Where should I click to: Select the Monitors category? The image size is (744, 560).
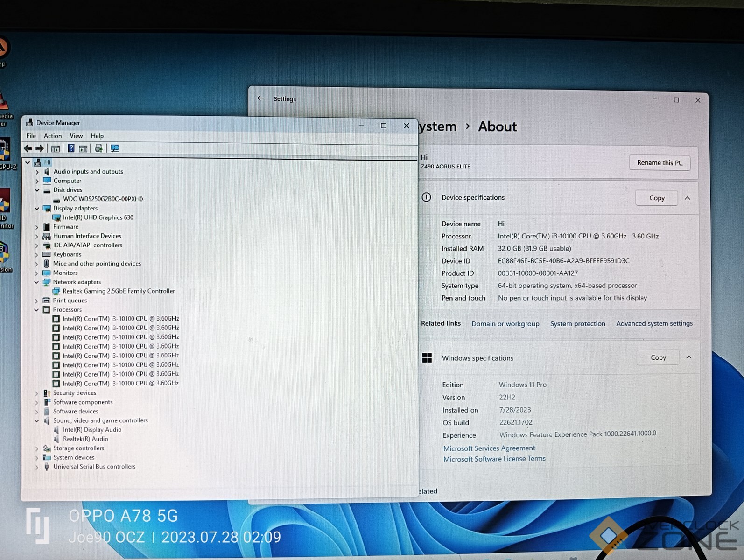point(65,273)
